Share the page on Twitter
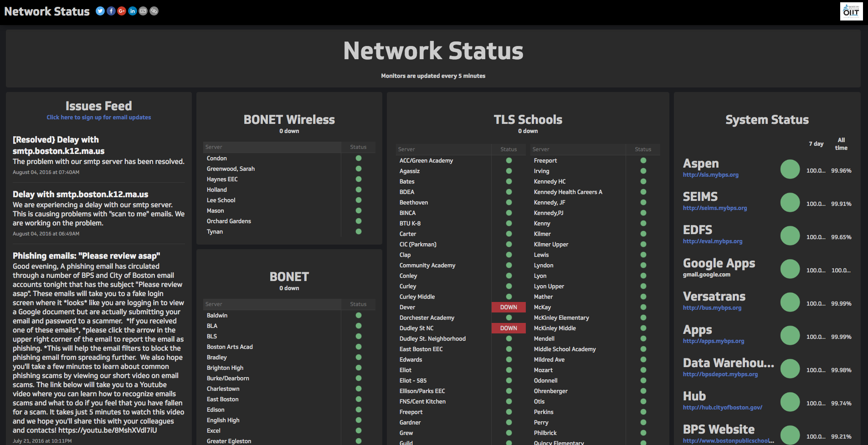Image resolution: width=868 pixels, height=445 pixels. click(x=100, y=11)
